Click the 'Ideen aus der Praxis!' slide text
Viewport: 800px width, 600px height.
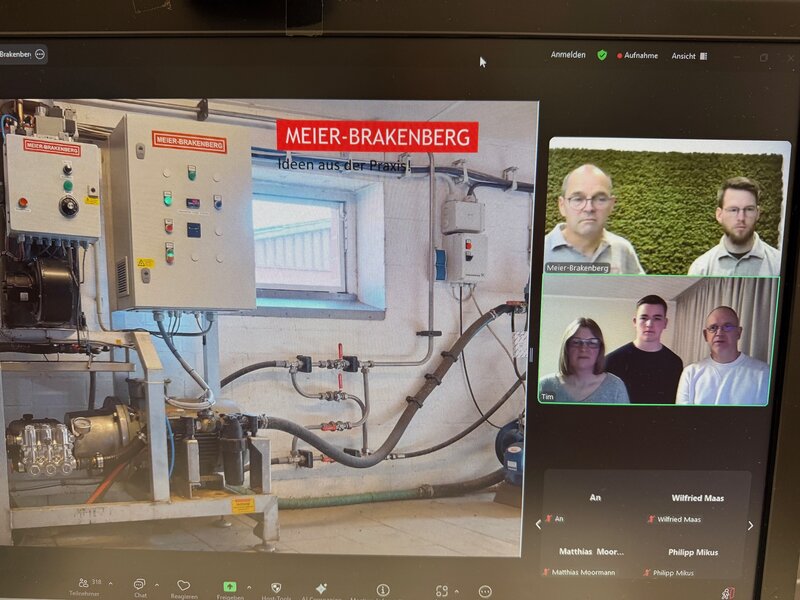click(x=344, y=165)
